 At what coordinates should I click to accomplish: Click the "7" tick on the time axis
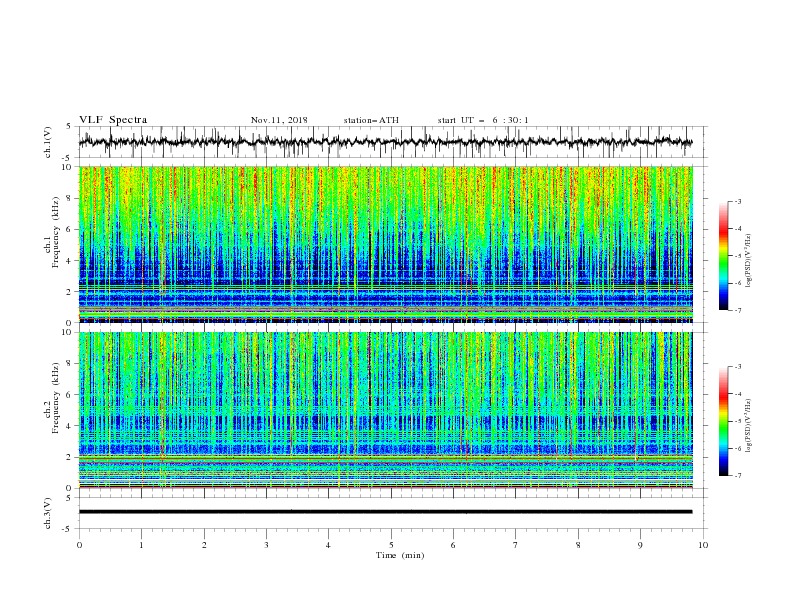[x=516, y=545]
